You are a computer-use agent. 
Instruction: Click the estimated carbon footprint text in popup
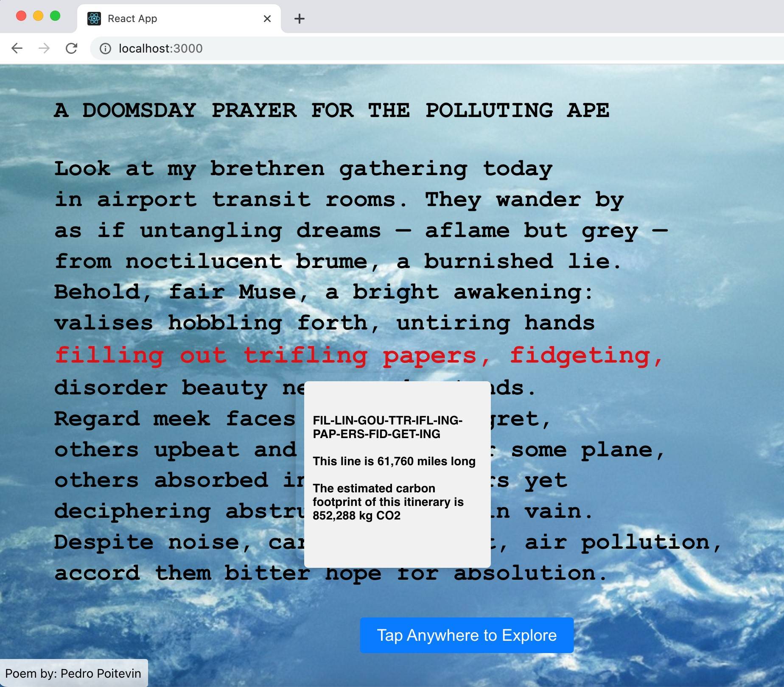point(388,502)
